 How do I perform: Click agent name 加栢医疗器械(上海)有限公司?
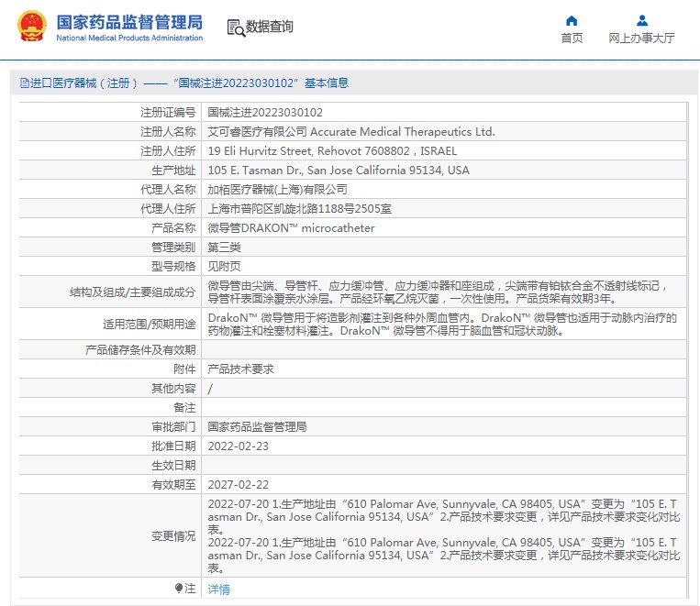[x=277, y=190]
